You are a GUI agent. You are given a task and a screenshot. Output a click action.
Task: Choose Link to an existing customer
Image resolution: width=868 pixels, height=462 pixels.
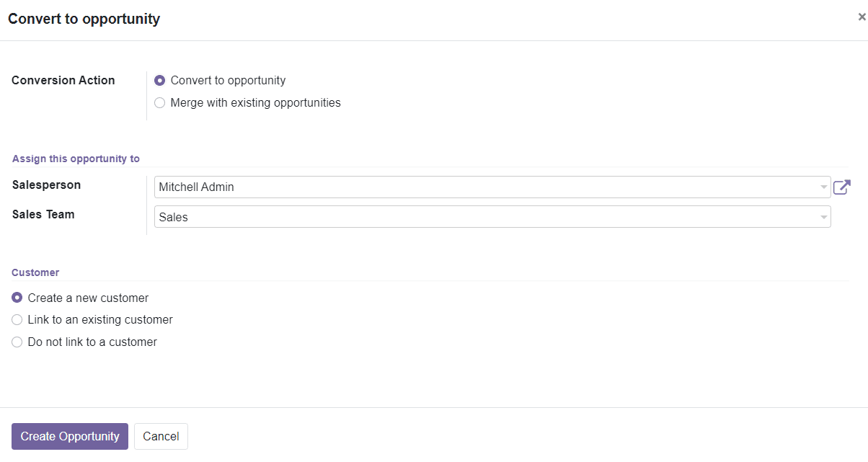click(x=17, y=319)
